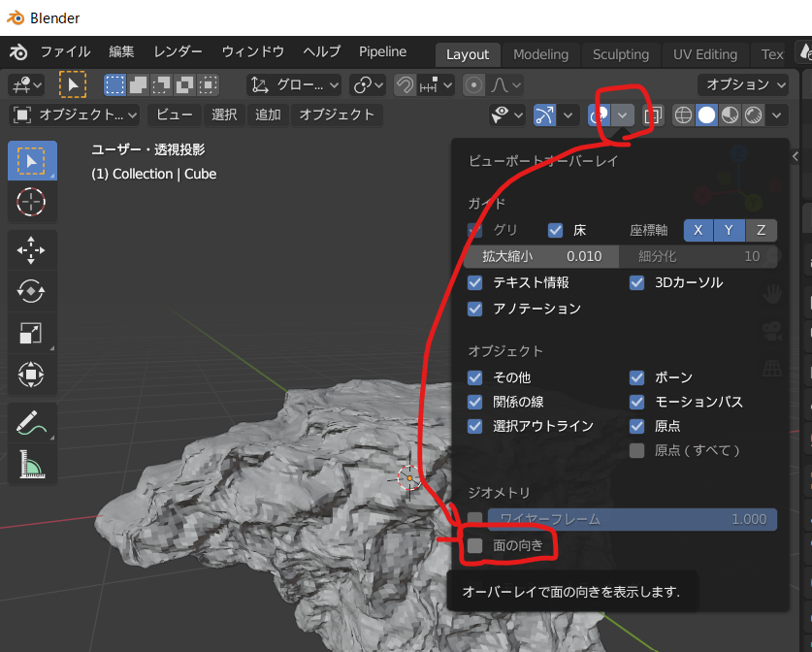Open the ウィンドウ menu
Image resolution: width=812 pixels, height=652 pixels.
click(252, 51)
